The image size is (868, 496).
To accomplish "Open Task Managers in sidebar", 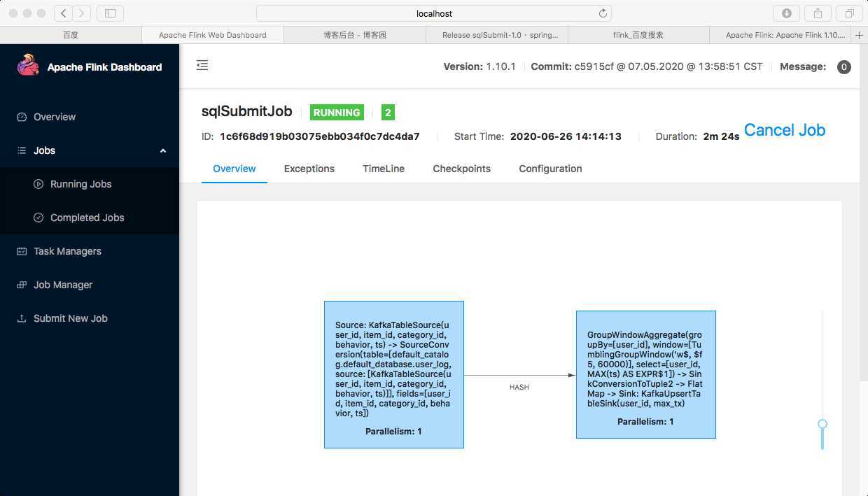I will click(x=67, y=251).
